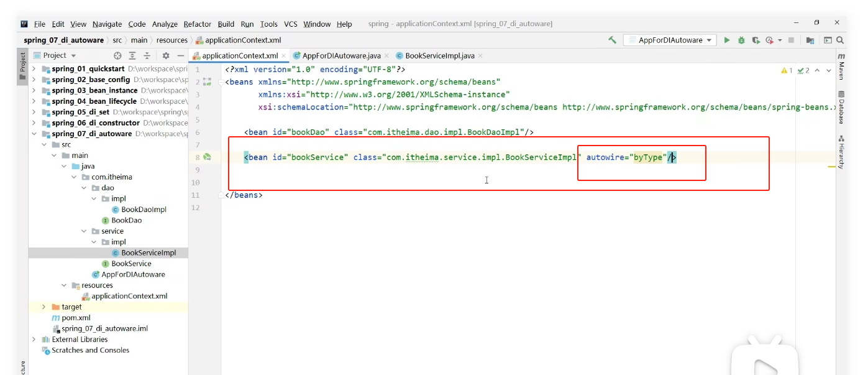
Task: Expand the target folder
Action: point(43,307)
